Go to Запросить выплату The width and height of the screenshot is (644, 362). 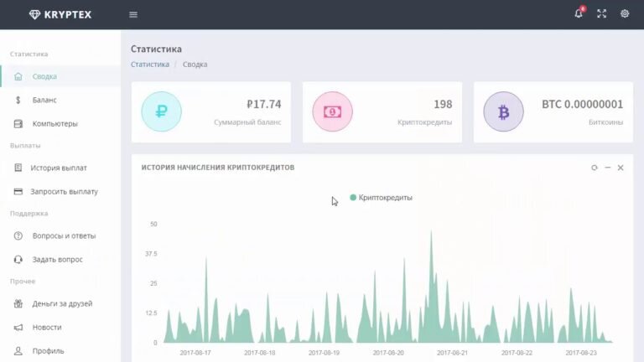pos(60,191)
